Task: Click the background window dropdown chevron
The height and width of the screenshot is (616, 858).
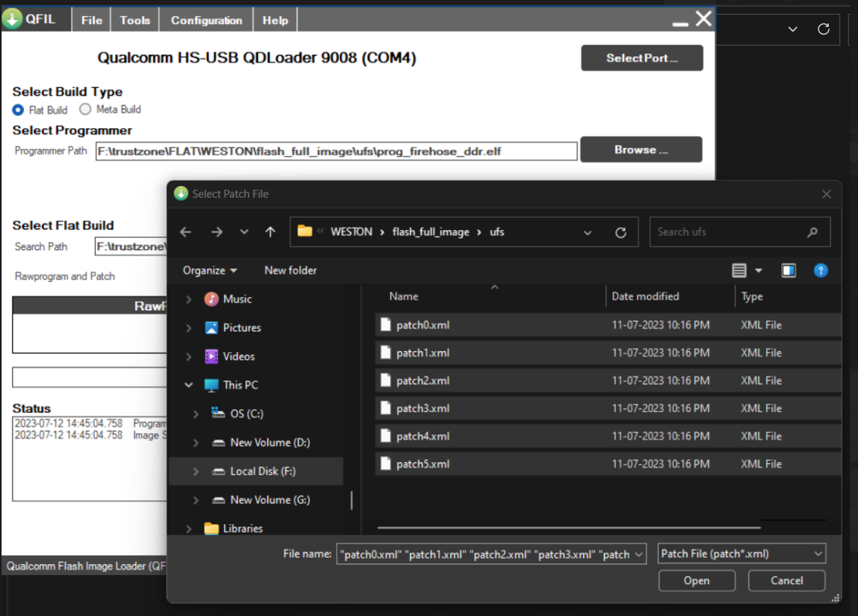Action: [792, 29]
